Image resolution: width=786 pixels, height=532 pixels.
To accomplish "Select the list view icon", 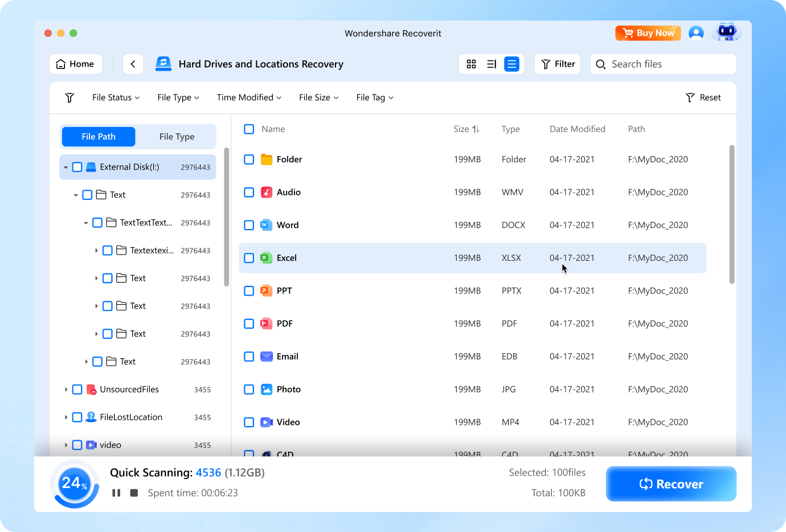I will pyautogui.click(x=511, y=64).
